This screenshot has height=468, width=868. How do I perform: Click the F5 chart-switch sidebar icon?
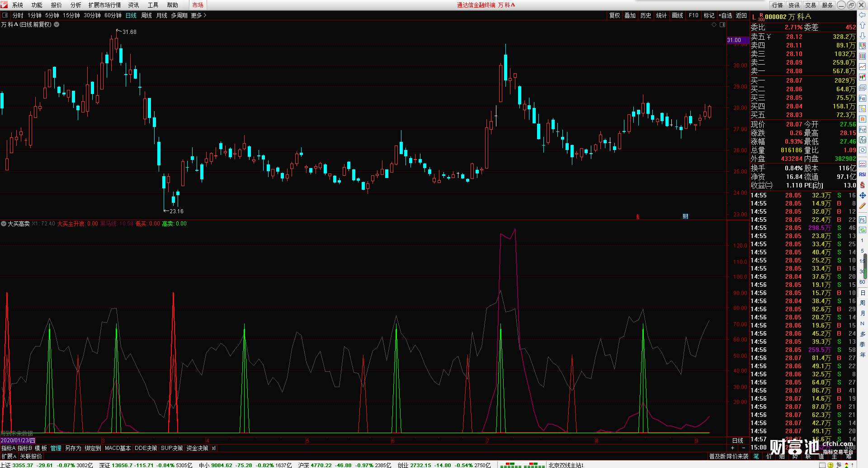point(863,220)
